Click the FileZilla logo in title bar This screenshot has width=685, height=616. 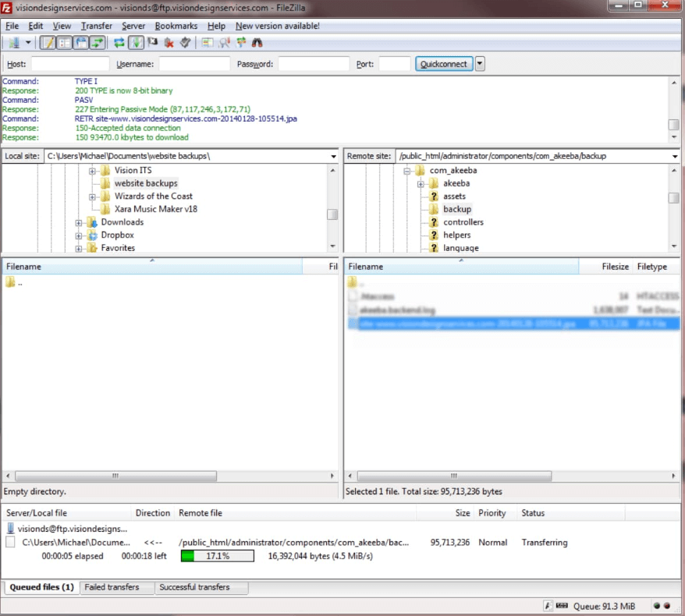[6, 8]
